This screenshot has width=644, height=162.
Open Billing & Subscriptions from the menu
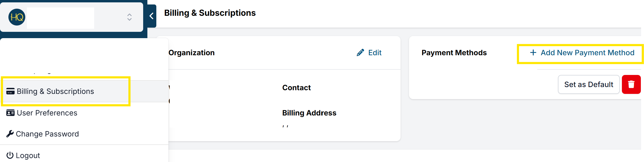55,91
